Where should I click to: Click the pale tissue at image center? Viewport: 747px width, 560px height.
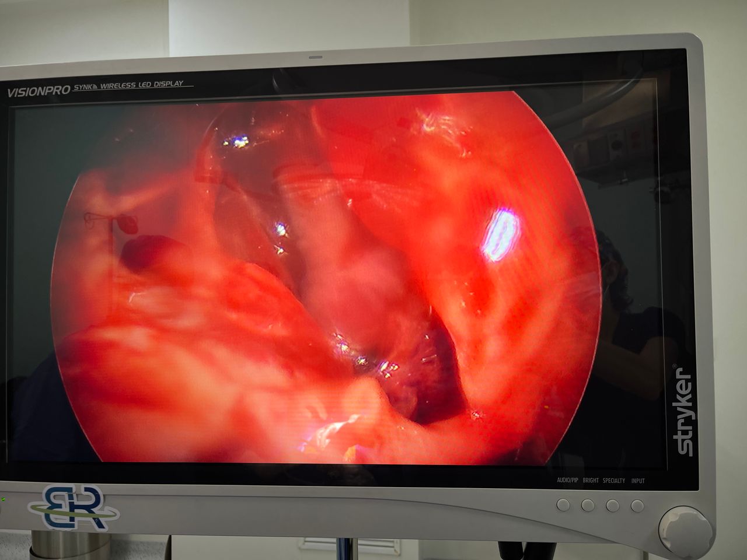pyautogui.click(x=362, y=274)
